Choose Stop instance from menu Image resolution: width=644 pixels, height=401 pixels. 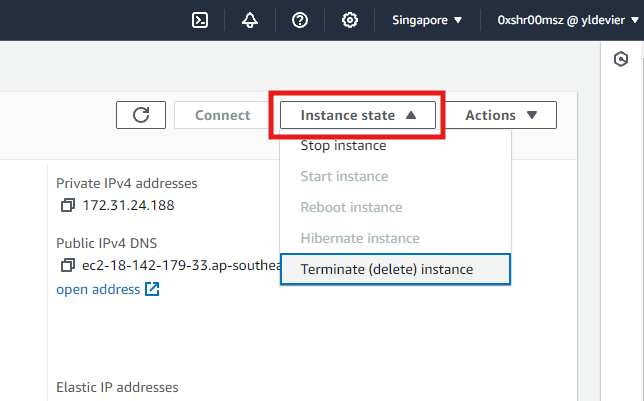tap(343, 146)
